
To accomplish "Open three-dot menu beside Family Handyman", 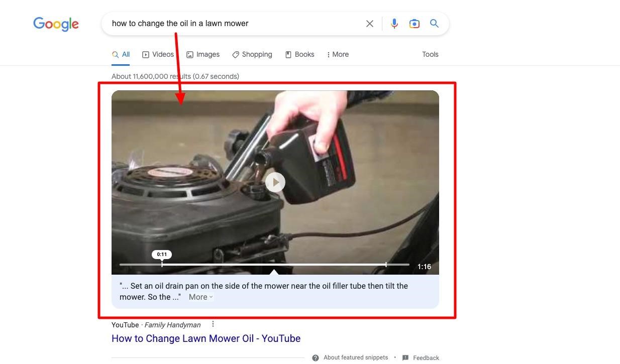I will pos(213,324).
